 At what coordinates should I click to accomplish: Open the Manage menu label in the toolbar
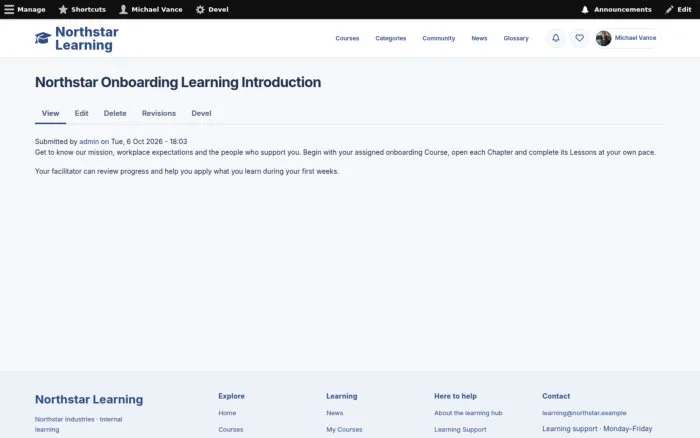[x=31, y=9]
